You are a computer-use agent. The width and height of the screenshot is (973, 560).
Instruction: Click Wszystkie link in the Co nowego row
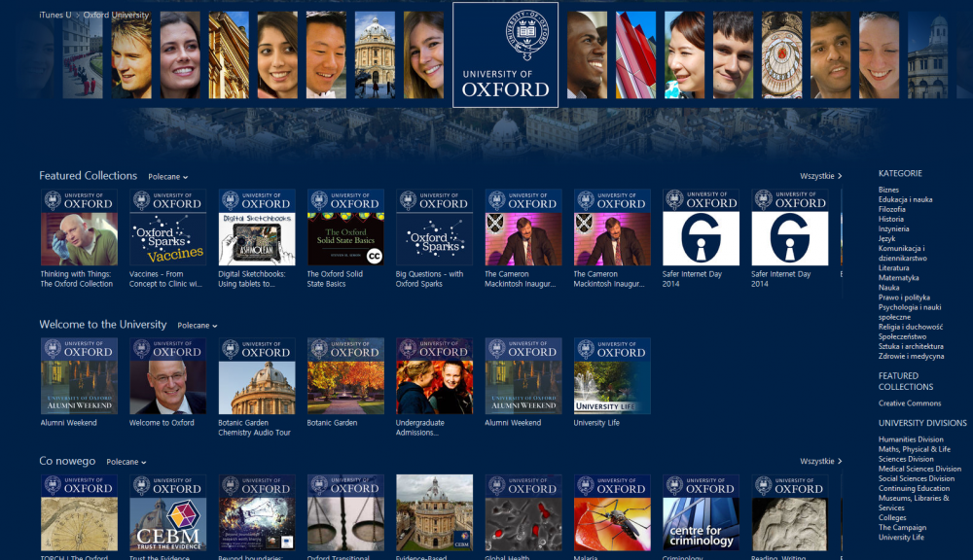click(820, 462)
